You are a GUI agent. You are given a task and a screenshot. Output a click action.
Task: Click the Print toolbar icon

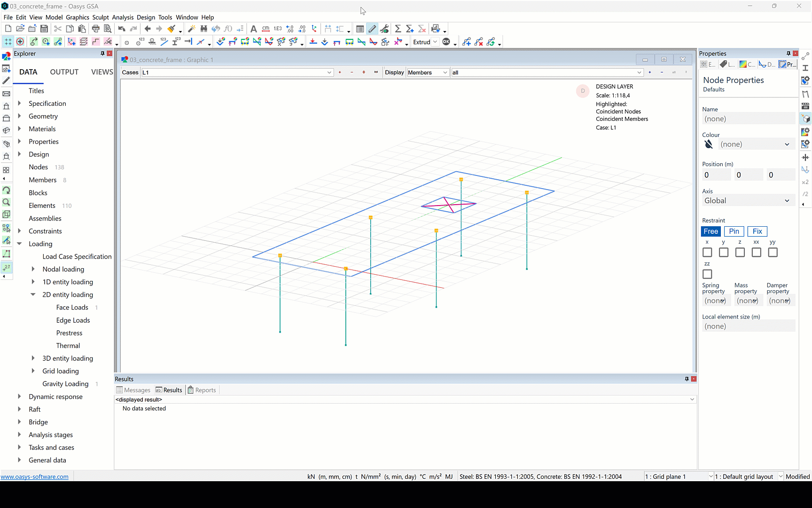point(96,28)
